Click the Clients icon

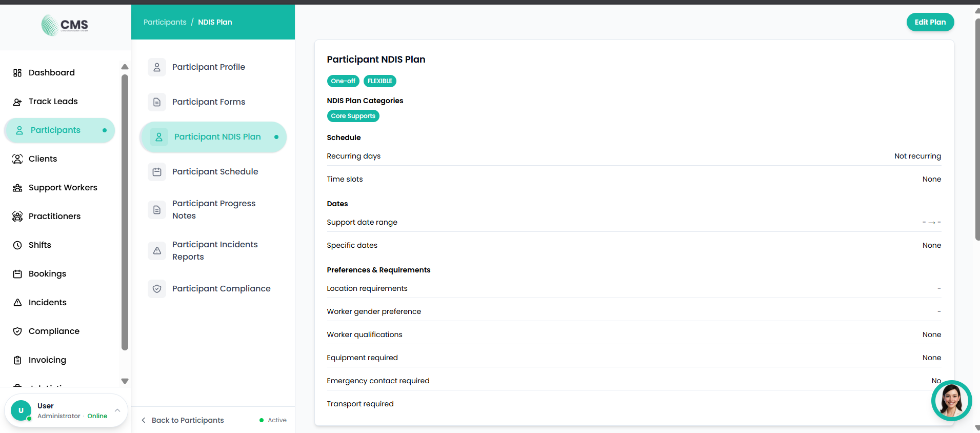(x=17, y=159)
